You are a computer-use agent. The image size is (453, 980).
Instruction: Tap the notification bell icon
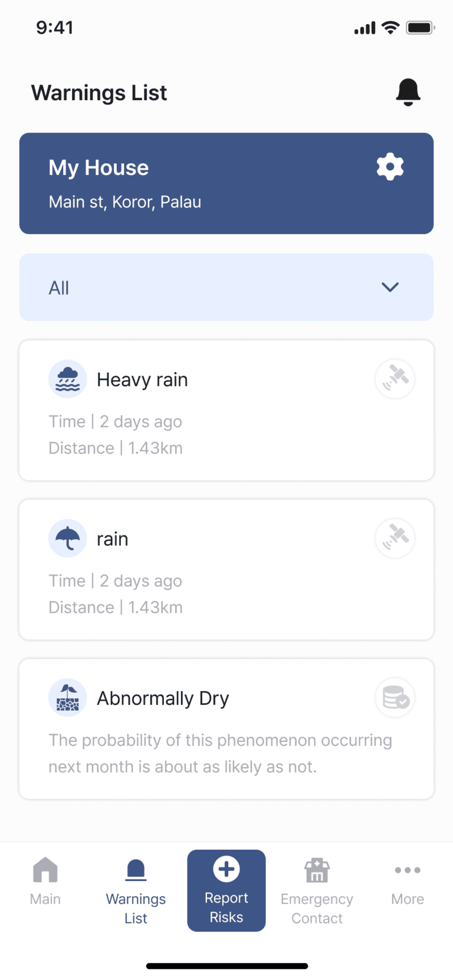point(408,92)
